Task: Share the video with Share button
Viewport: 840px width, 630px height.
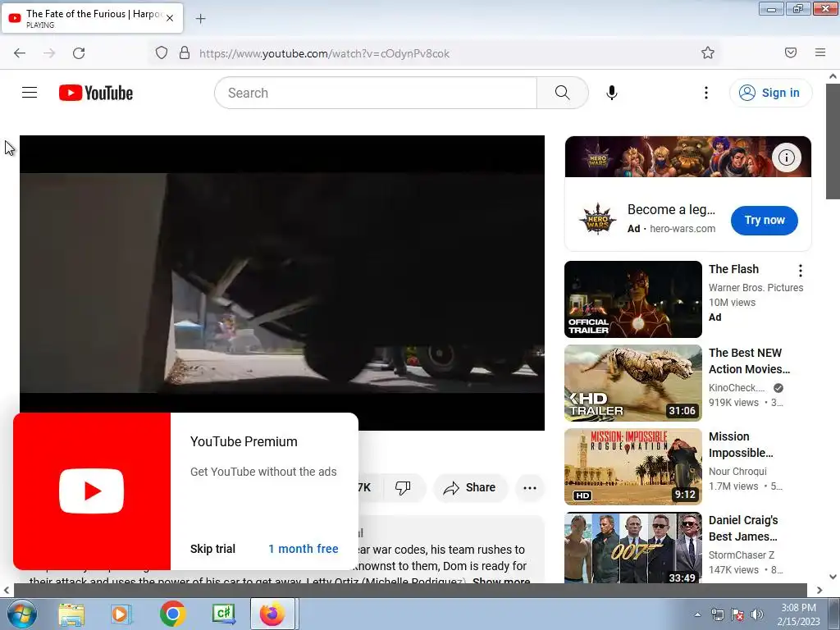Action: (470, 487)
